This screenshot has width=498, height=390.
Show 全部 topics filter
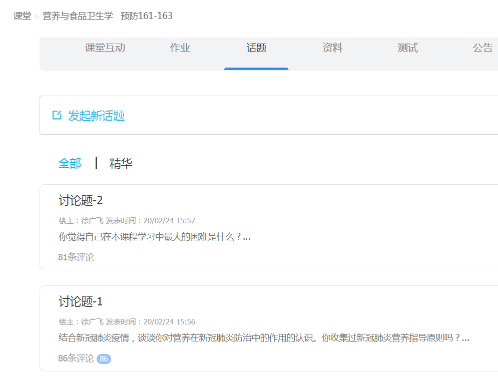pyautogui.click(x=70, y=163)
